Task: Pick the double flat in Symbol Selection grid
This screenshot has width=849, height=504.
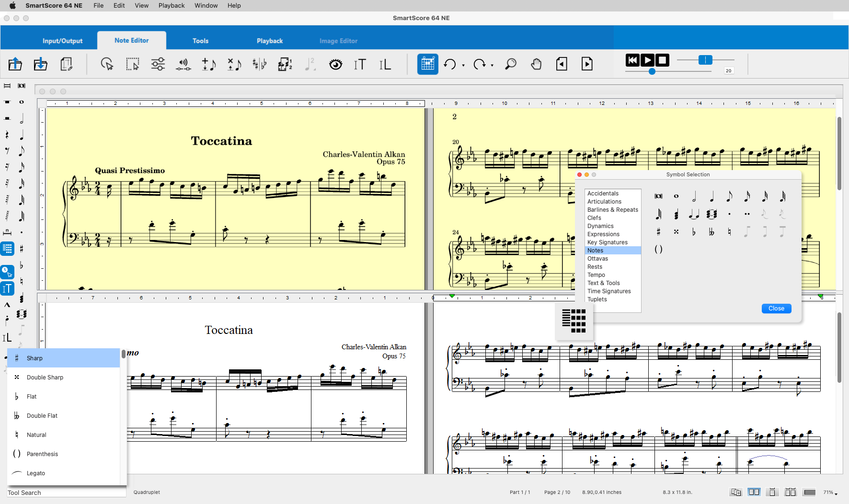Action: click(x=711, y=232)
